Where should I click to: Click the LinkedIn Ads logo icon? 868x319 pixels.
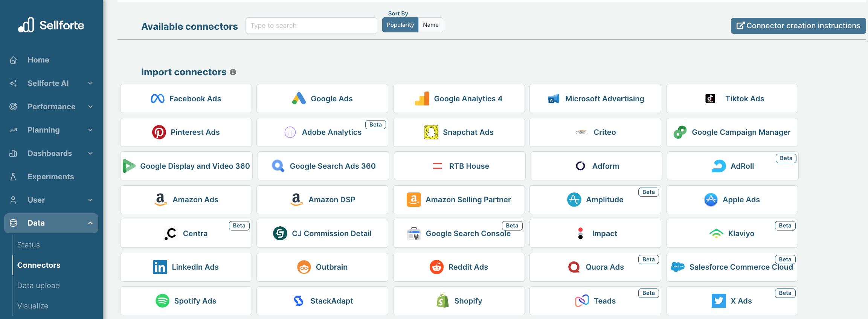point(160,267)
